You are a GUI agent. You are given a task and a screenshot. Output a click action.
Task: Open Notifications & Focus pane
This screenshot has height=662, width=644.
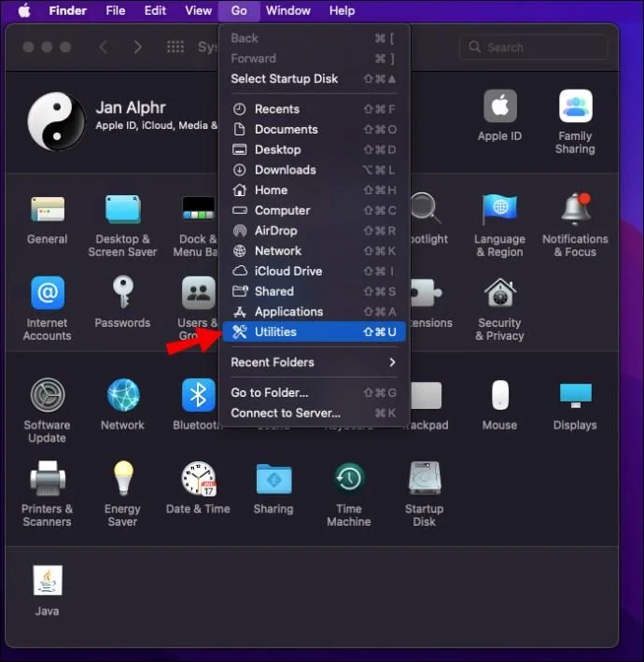575,225
